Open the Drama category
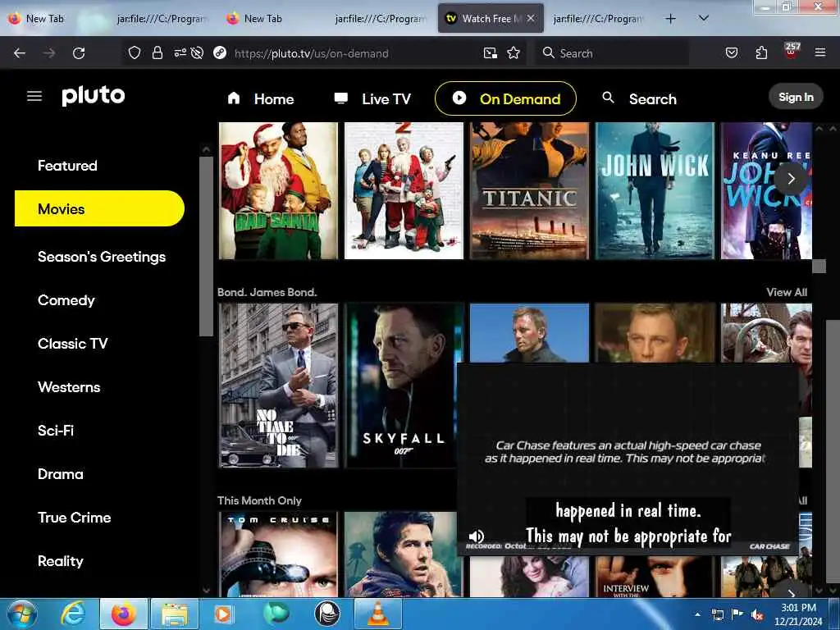840x630 pixels. [60, 474]
